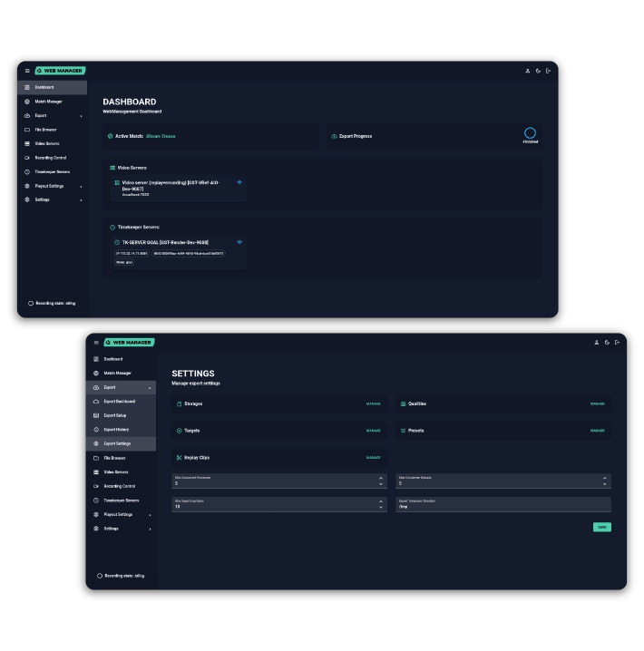This screenshot has width=644, height=651.
Task: Click the TK-SERVER GOAL connection wifi icon
Action: click(x=239, y=242)
